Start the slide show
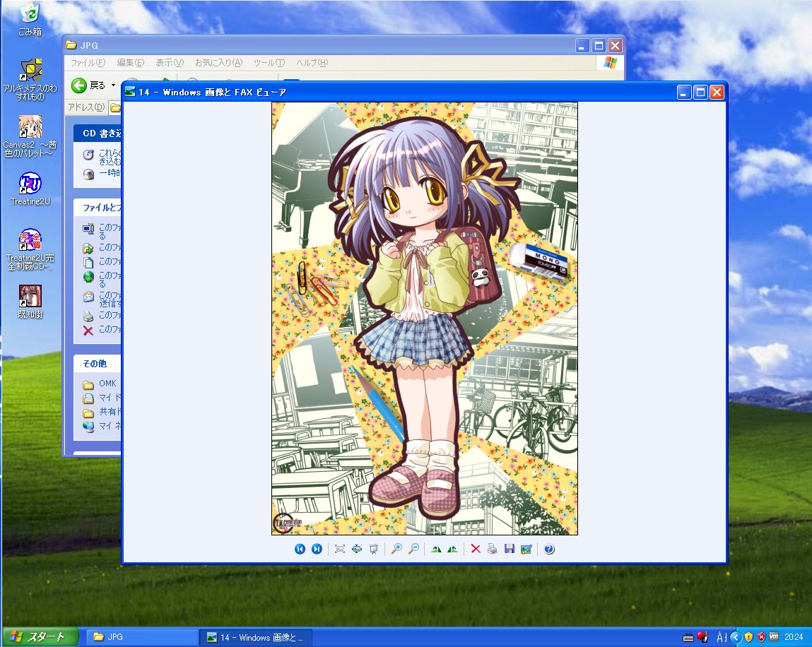Image resolution: width=812 pixels, height=647 pixels. pos(373,549)
